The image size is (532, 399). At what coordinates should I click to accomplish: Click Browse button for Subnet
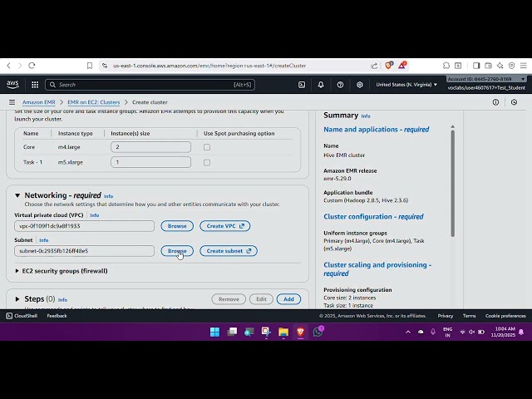point(177,251)
